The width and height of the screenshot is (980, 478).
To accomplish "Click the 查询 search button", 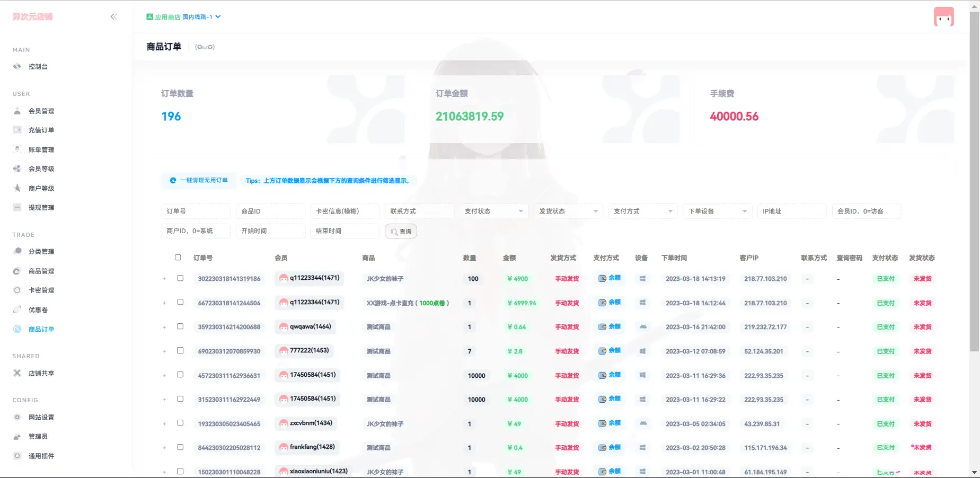I will pos(401,232).
